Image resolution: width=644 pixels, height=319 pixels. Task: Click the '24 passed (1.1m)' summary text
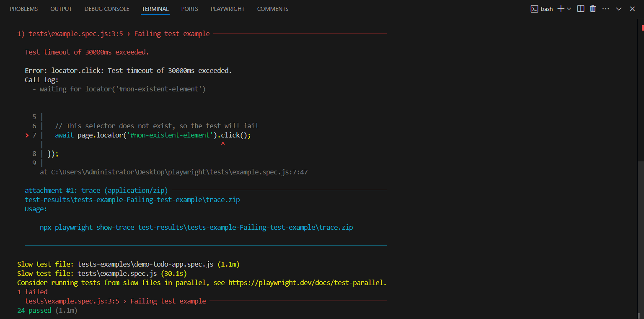pos(47,310)
